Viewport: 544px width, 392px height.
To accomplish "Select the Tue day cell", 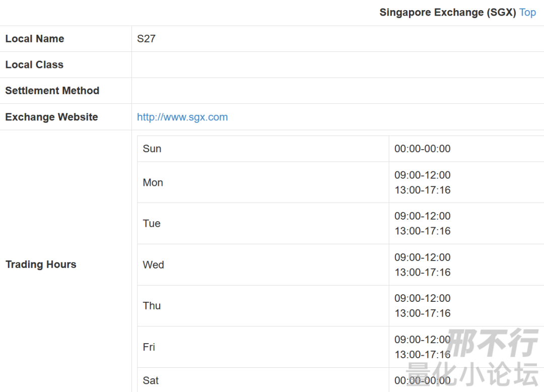I will click(263, 223).
